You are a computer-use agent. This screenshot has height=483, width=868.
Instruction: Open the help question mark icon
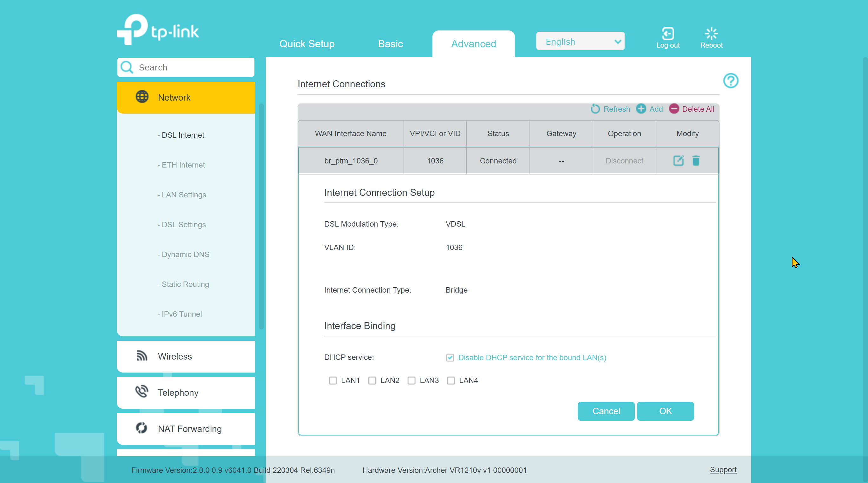pyautogui.click(x=731, y=81)
